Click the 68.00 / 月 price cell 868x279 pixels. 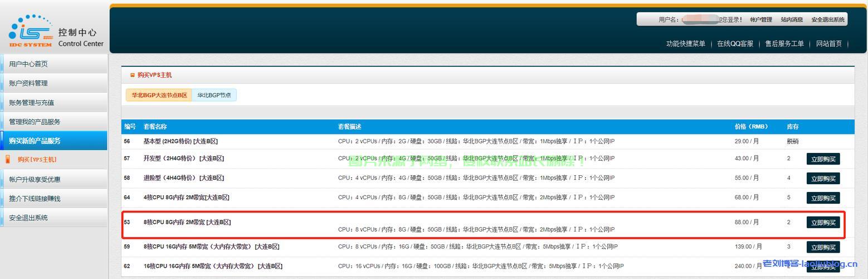(747, 198)
